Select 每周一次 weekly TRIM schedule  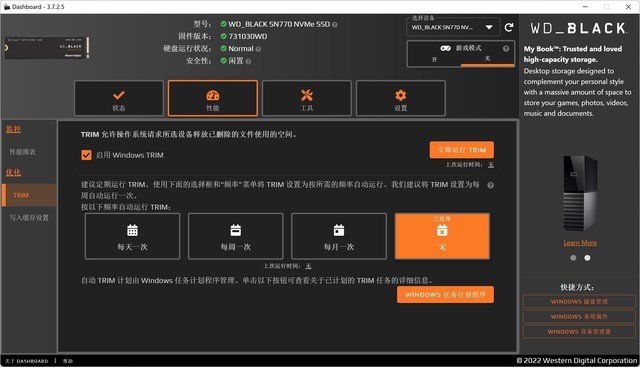(x=236, y=236)
